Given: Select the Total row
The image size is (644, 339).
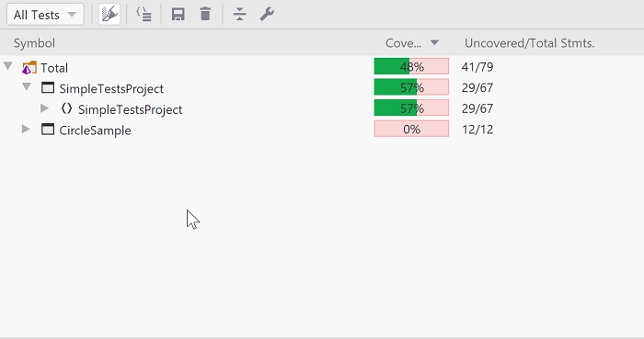Looking at the screenshot, I should pos(322,67).
